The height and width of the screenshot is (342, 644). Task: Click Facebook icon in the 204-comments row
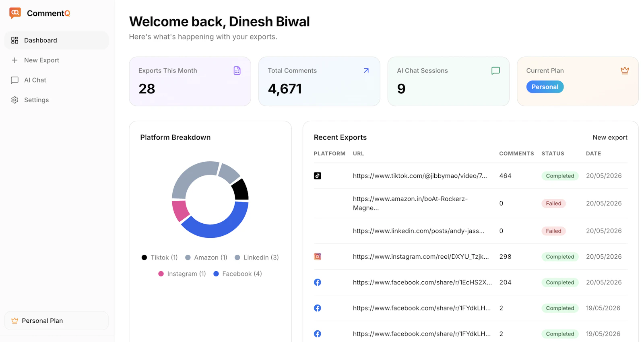coord(318,282)
